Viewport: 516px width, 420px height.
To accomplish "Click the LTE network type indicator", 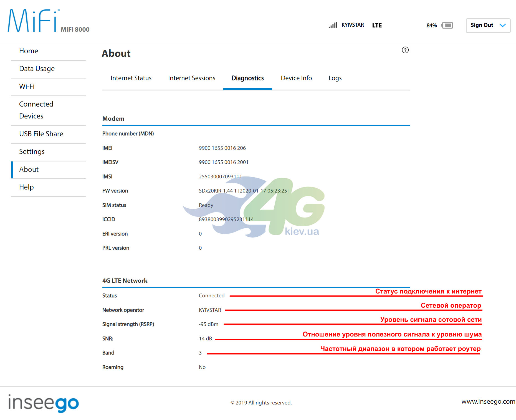I will click(377, 25).
